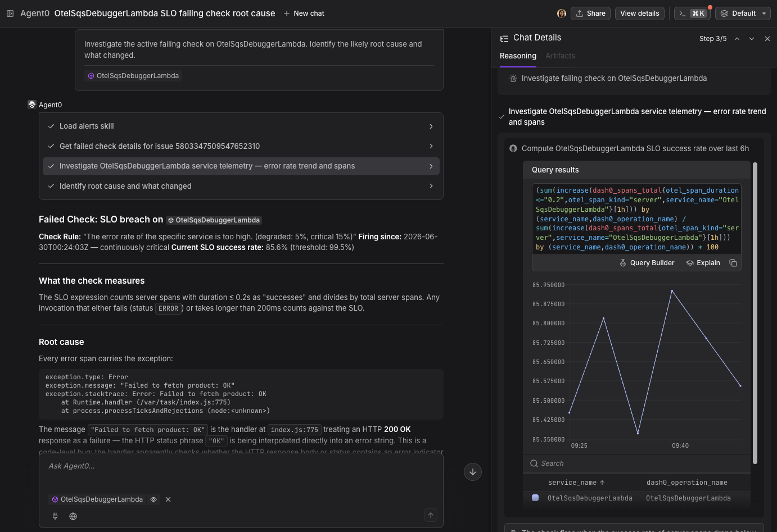Open the user avatar menu

[561, 13]
